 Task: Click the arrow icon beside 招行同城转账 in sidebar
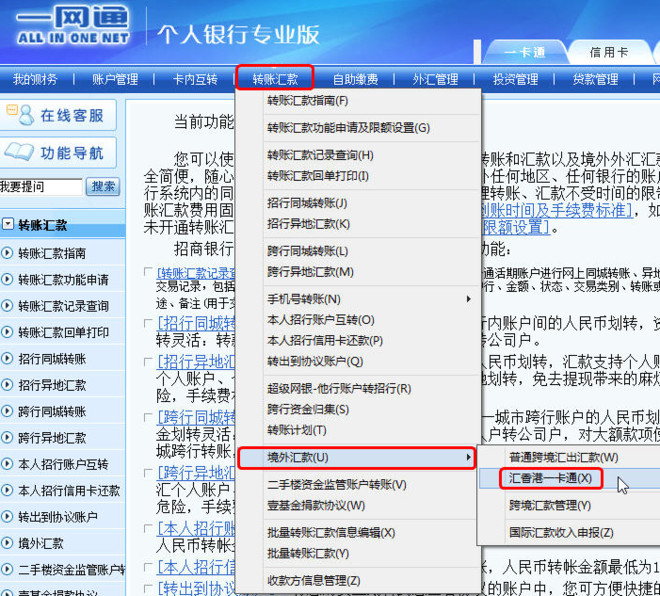coord(7,359)
